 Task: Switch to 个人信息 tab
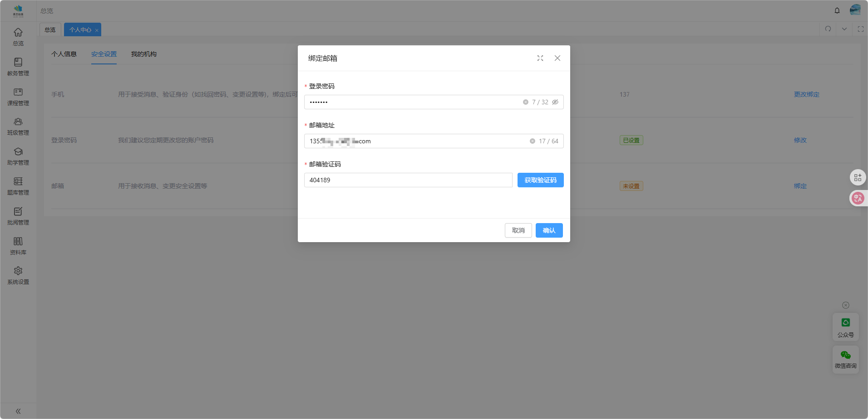click(x=64, y=54)
